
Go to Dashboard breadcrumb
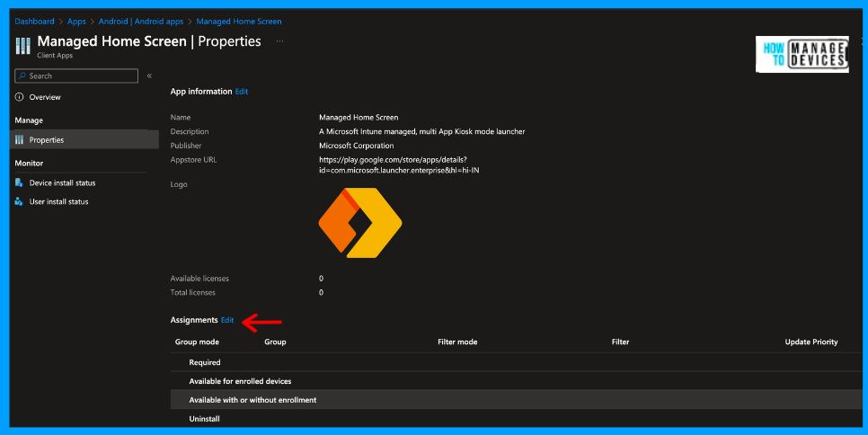[34, 22]
